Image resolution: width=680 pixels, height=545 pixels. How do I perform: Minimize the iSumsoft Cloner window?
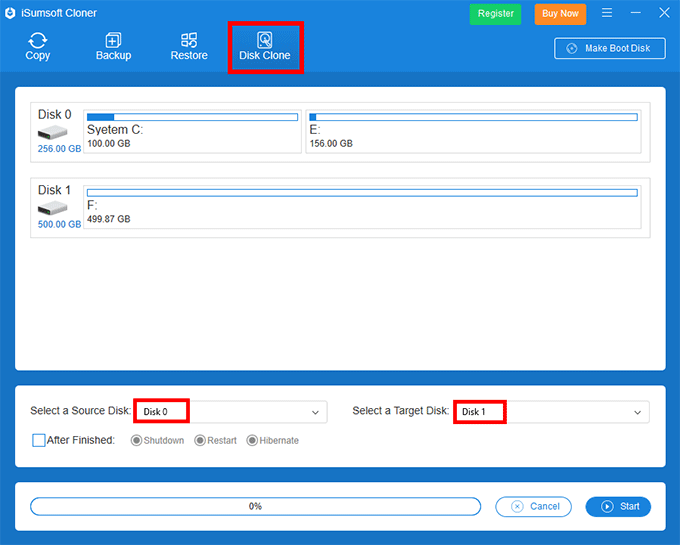[635, 13]
